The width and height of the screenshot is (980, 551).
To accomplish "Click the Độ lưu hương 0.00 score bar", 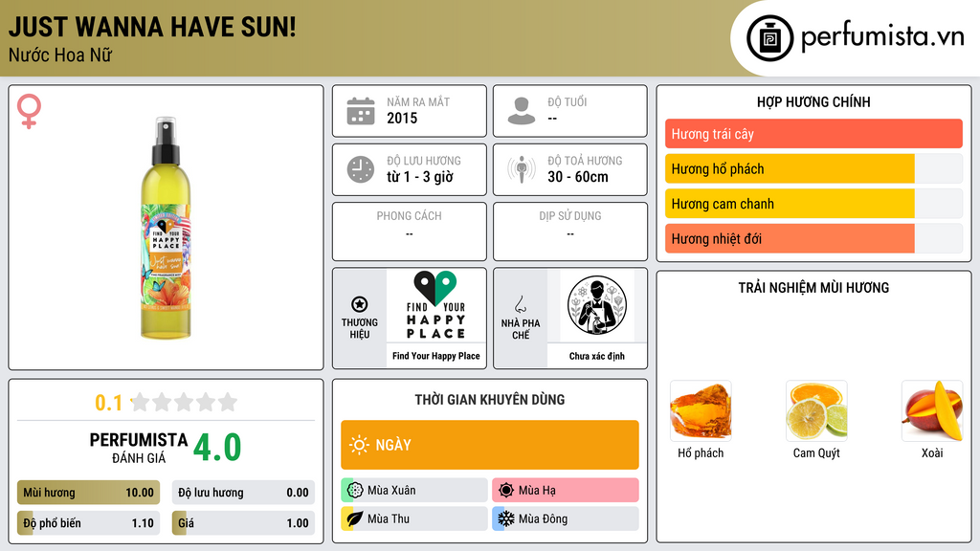I will 243,493.
